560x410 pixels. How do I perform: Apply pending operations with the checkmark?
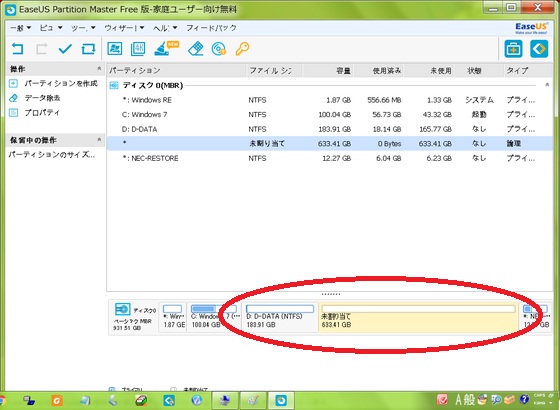click(x=65, y=49)
